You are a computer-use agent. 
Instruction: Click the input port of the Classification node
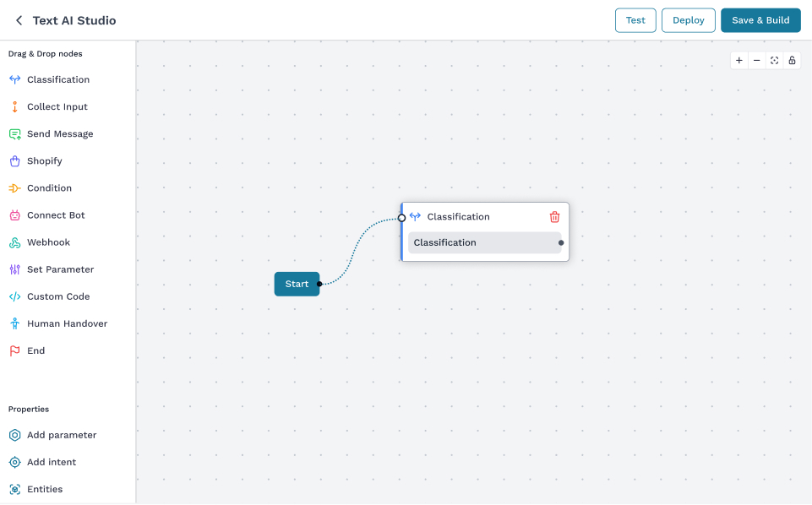[x=401, y=217]
